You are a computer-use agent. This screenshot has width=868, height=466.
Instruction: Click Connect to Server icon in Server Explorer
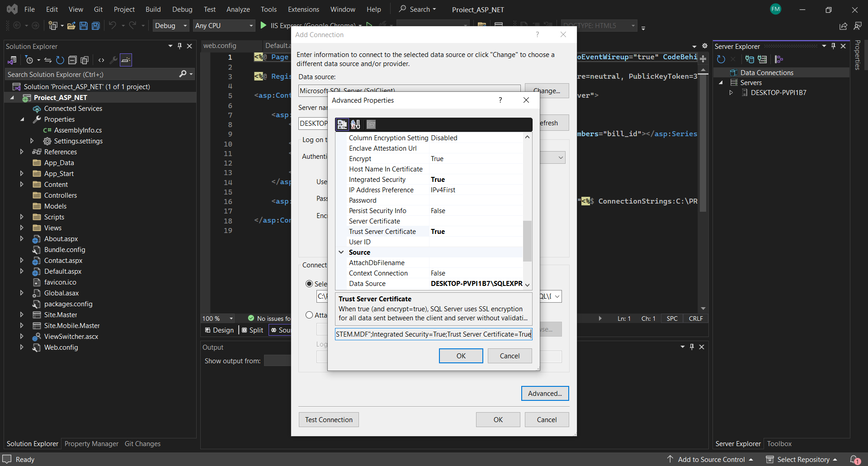762,59
